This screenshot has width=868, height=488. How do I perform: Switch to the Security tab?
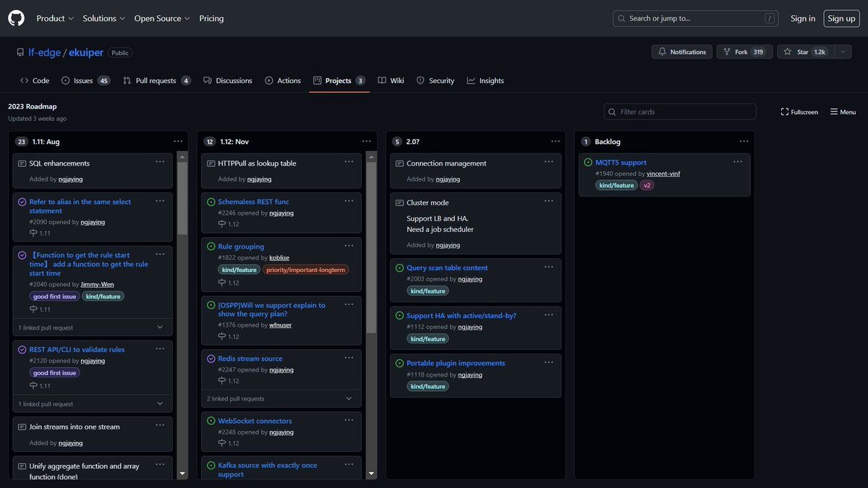click(435, 80)
